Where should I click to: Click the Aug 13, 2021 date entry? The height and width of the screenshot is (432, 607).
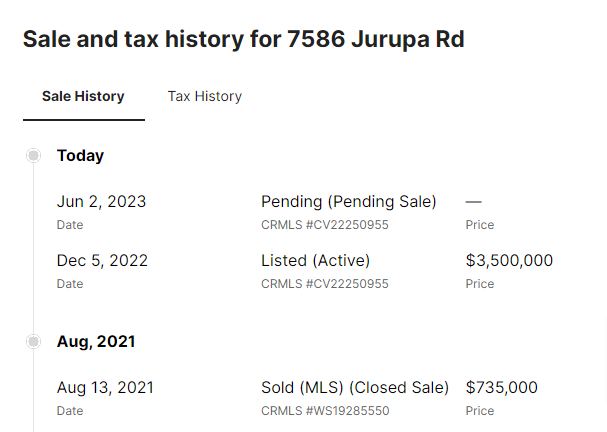(105, 387)
